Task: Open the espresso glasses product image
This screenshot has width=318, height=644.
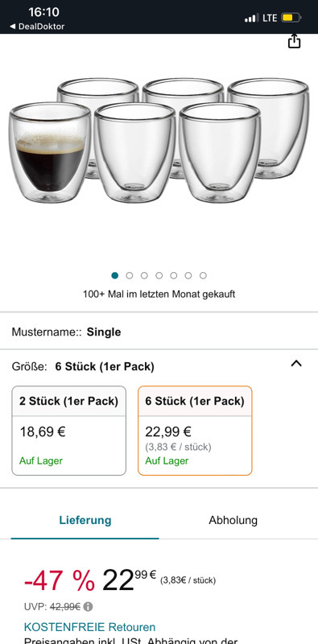Action: (x=159, y=140)
